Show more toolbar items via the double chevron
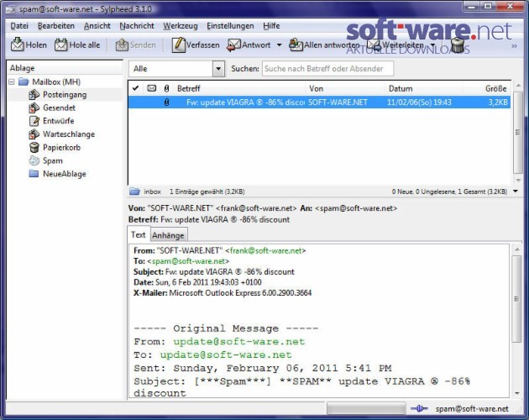Image resolution: width=529 pixels, height=420 pixels. tap(514, 45)
